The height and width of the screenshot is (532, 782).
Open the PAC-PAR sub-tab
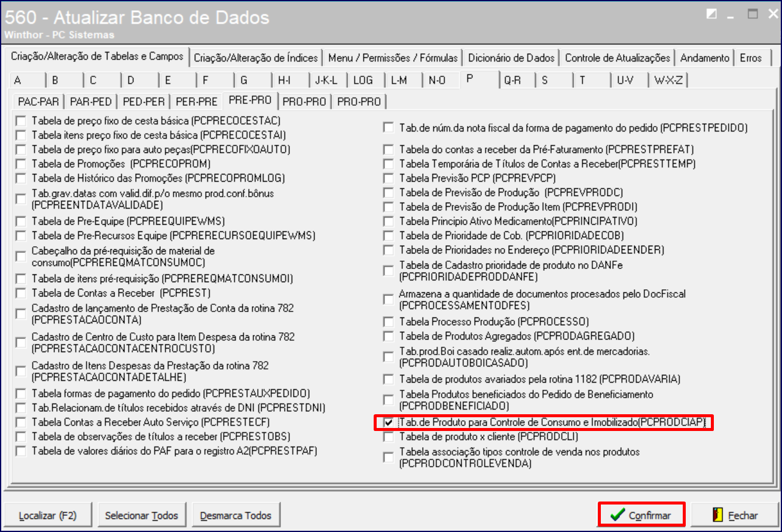[38, 102]
